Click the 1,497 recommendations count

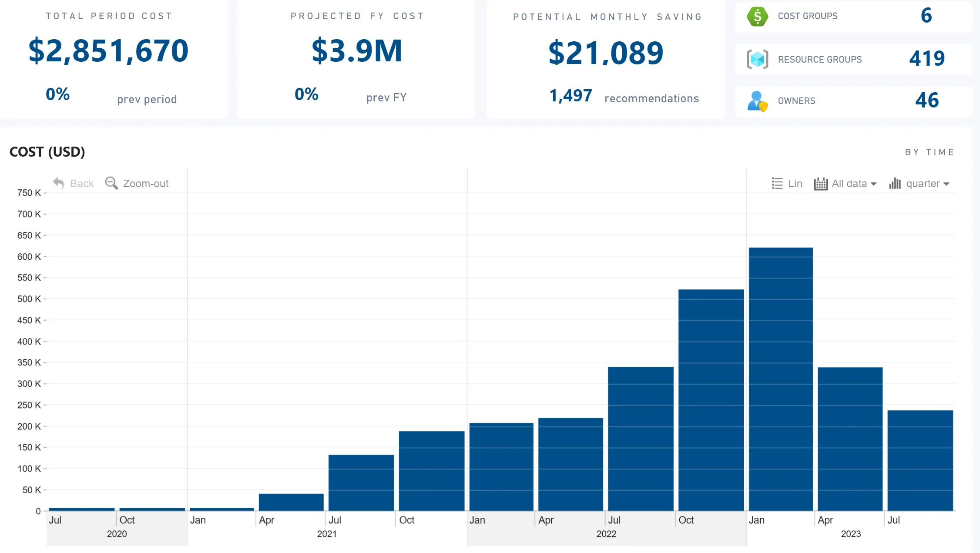571,96
